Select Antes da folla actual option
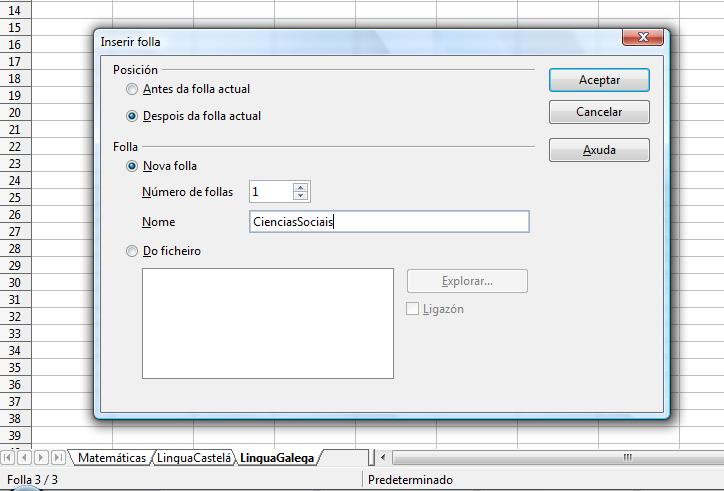 132,89
